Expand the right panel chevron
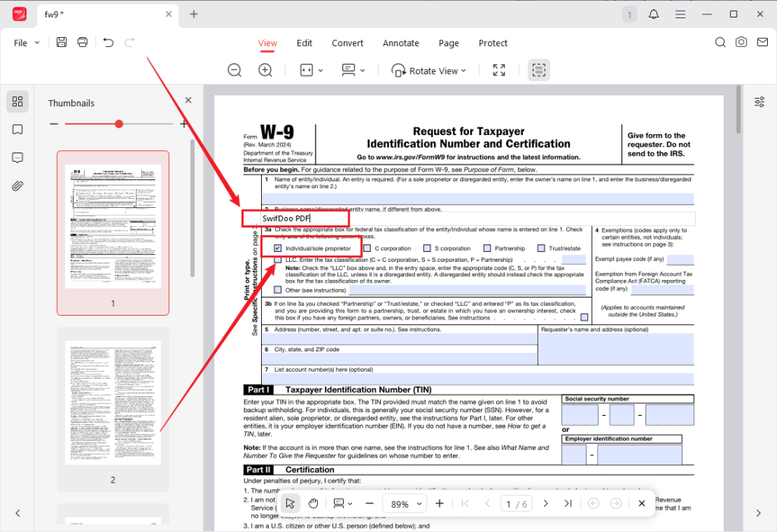 click(x=758, y=513)
